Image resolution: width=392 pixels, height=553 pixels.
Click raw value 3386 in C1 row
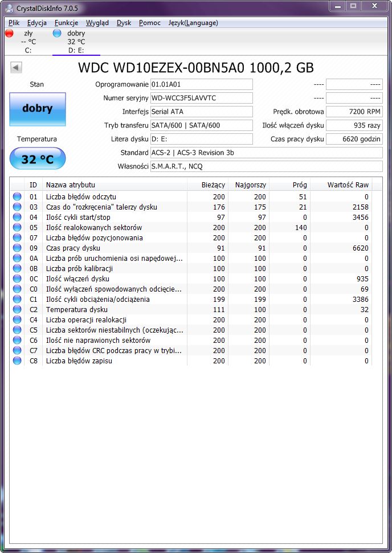[360, 299]
